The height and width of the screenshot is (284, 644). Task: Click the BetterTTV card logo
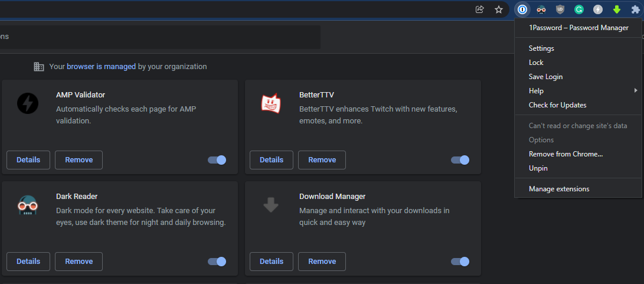pyautogui.click(x=271, y=103)
